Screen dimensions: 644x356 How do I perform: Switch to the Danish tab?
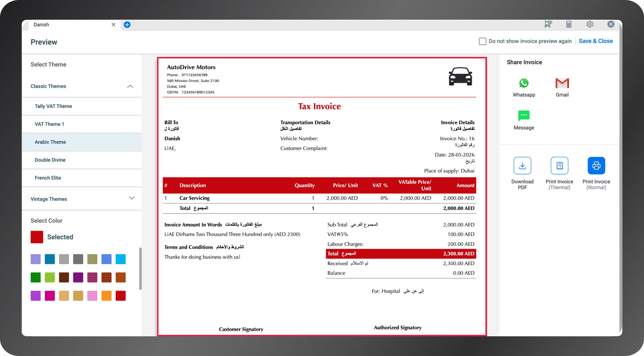pos(71,25)
